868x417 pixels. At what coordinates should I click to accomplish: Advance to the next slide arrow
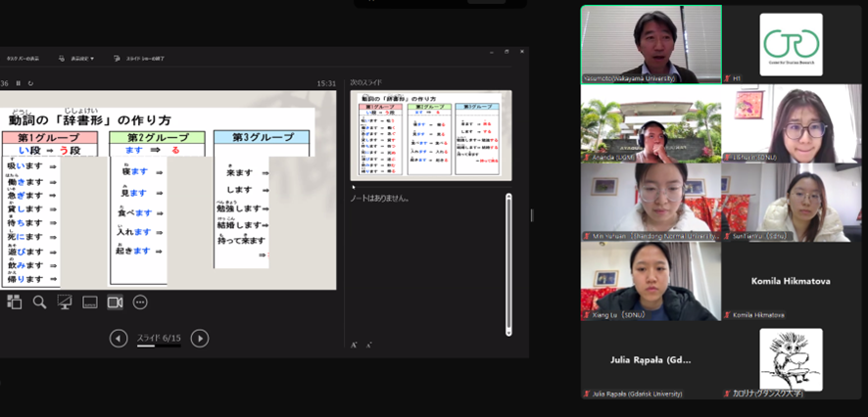tap(200, 339)
